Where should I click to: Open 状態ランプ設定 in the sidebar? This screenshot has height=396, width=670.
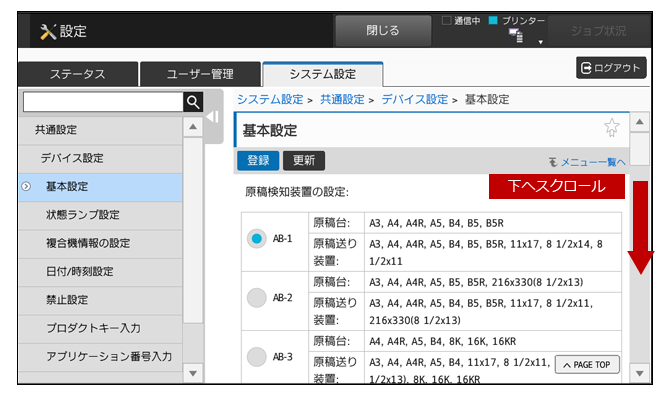[x=101, y=215]
